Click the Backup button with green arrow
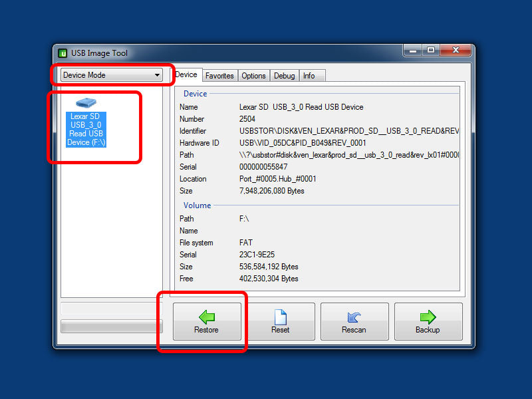 click(428, 321)
